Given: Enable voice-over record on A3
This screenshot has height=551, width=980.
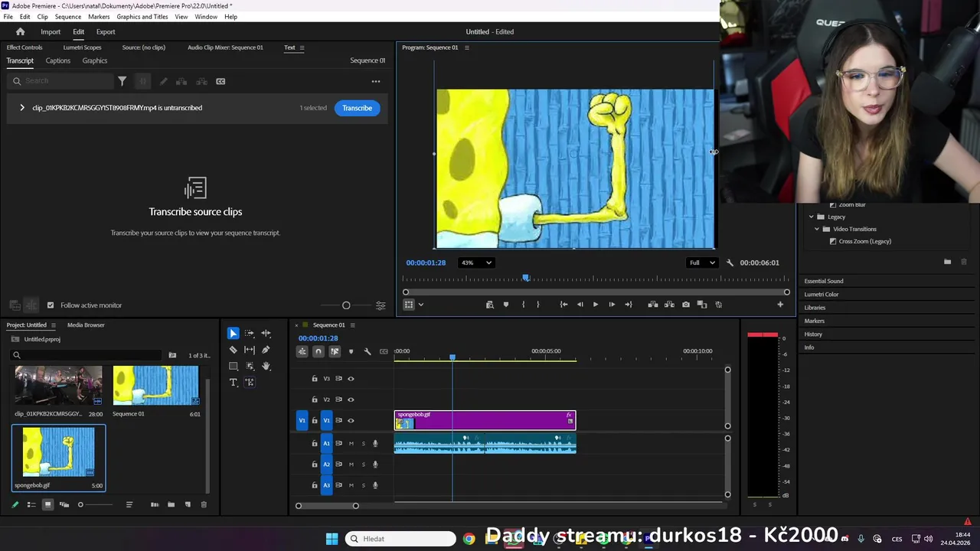Looking at the screenshot, I should (375, 485).
